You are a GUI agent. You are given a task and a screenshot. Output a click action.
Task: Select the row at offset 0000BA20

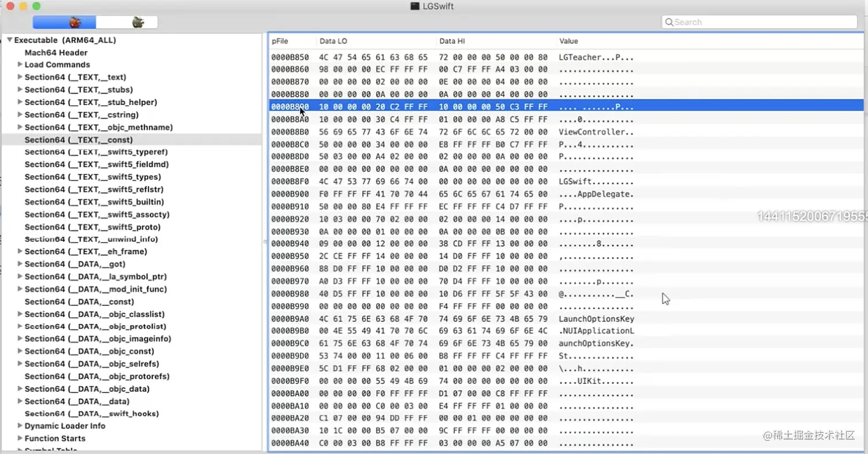[566, 418]
